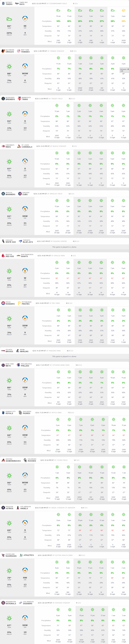129x644 pixels.
Task: Click the large sun icon for Nationals-Dodgers
Action: 9,618
